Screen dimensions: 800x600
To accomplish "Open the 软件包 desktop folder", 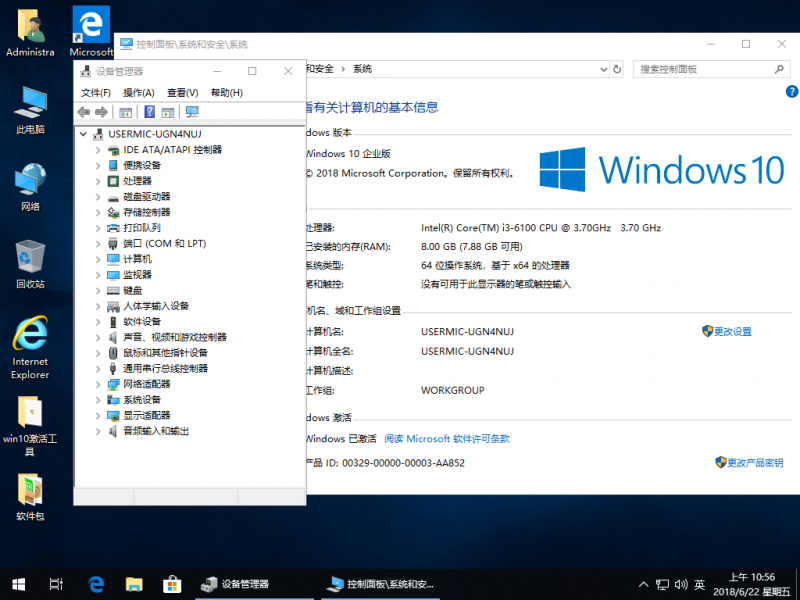I will tap(31, 497).
